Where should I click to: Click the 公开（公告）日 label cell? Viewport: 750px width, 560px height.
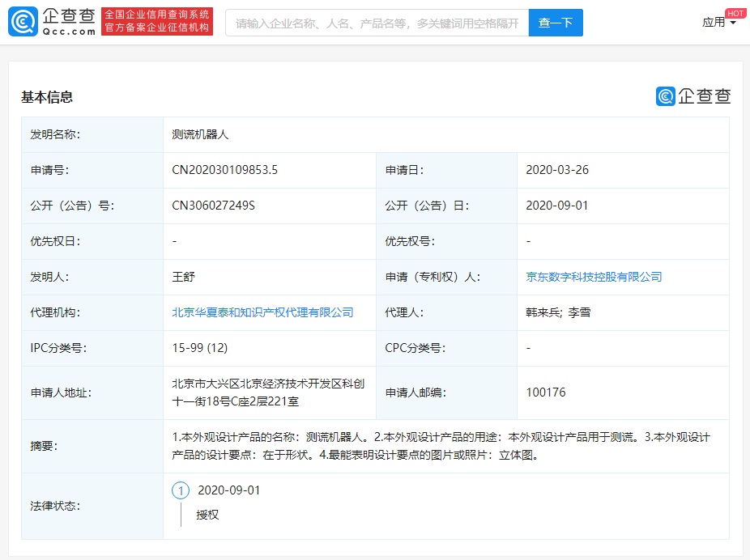447,206
